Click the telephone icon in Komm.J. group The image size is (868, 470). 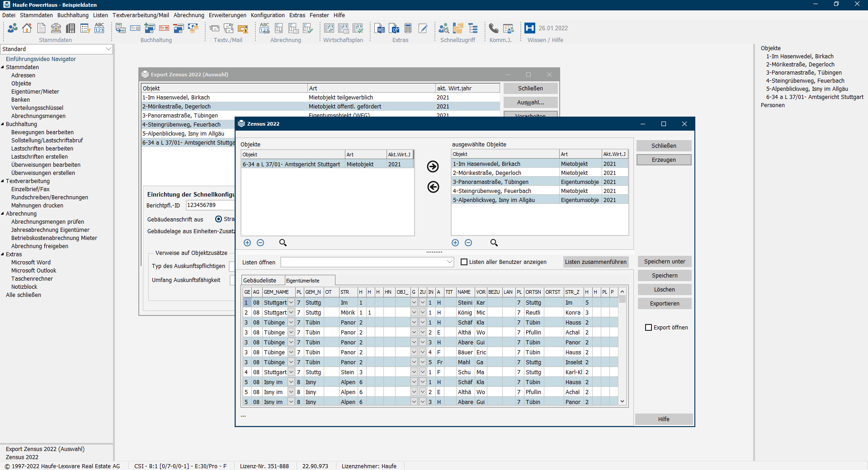(x=494, y=28)
